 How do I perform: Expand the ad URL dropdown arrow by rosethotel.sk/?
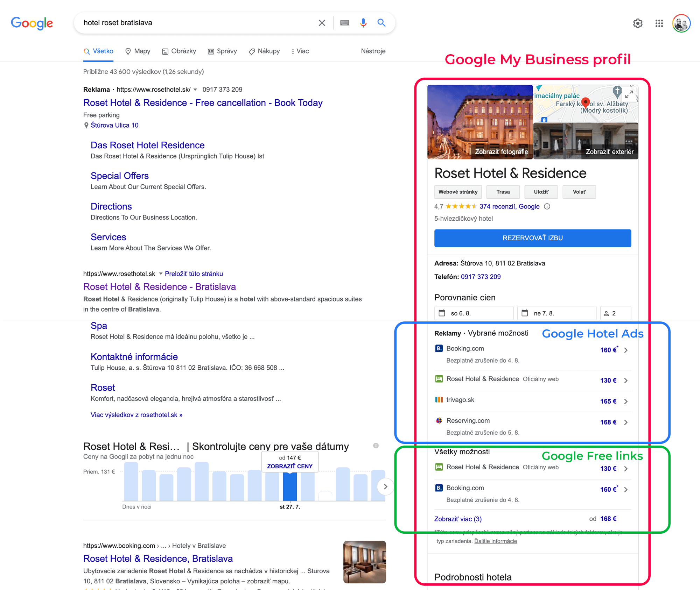195,90
